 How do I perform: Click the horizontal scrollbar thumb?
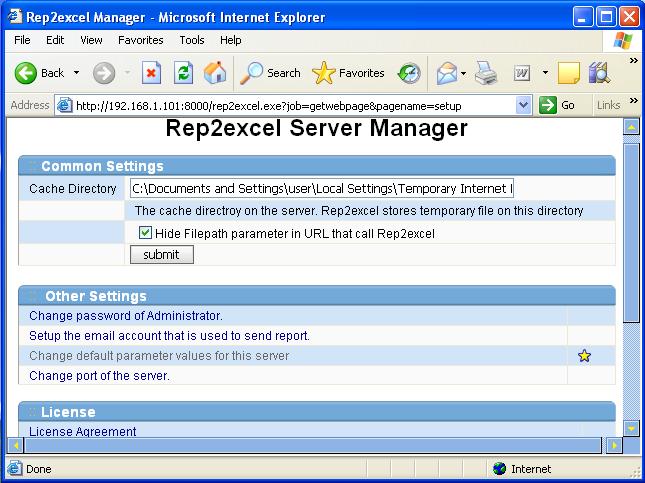pyautogui.click(x=313, y=445)
